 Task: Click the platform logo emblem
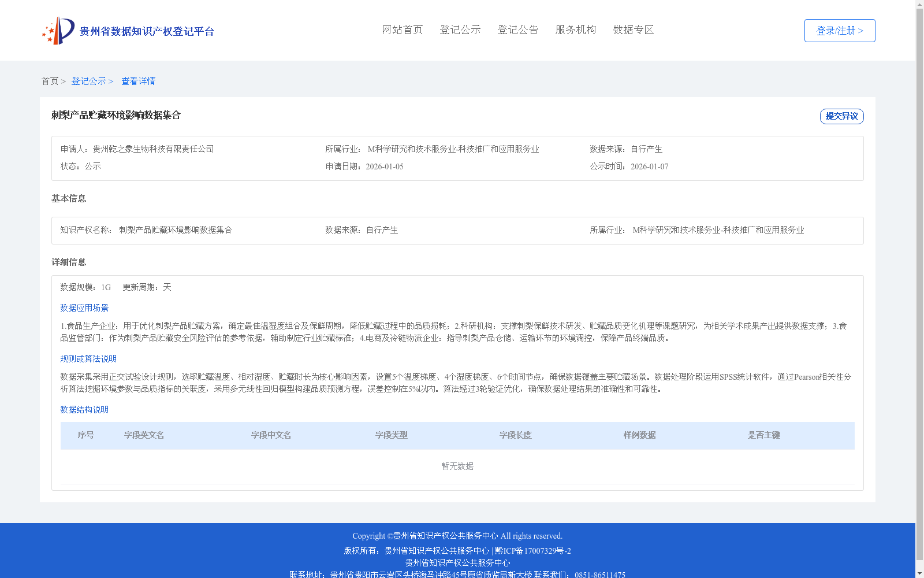tap(58, 31)
